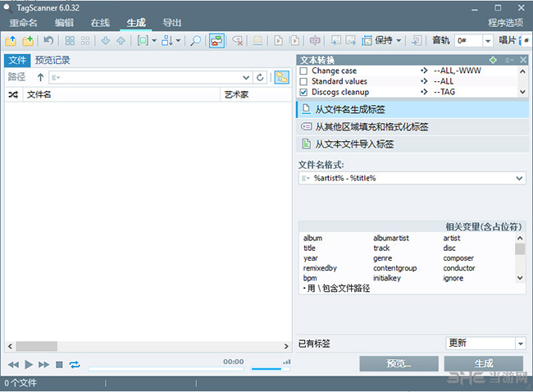Click the playback position progress bar

click(x=166, y=368)
